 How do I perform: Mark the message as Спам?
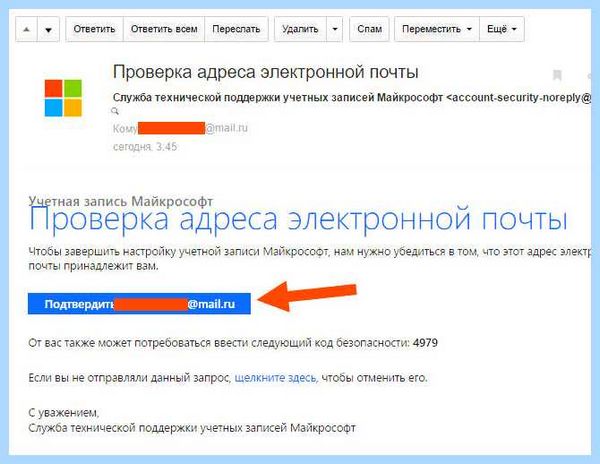coord(369,29)
